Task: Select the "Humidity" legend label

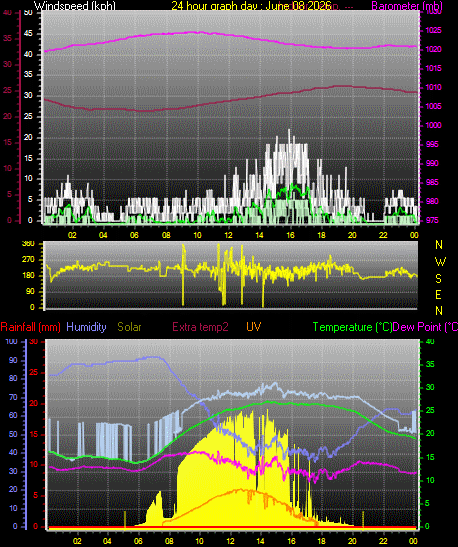Action: click(86, 327)
